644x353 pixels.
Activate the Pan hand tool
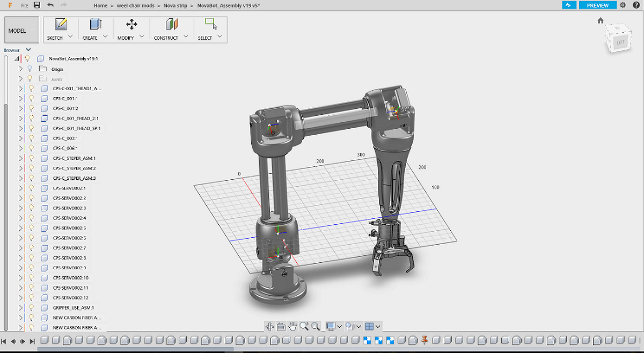(292, 326)
